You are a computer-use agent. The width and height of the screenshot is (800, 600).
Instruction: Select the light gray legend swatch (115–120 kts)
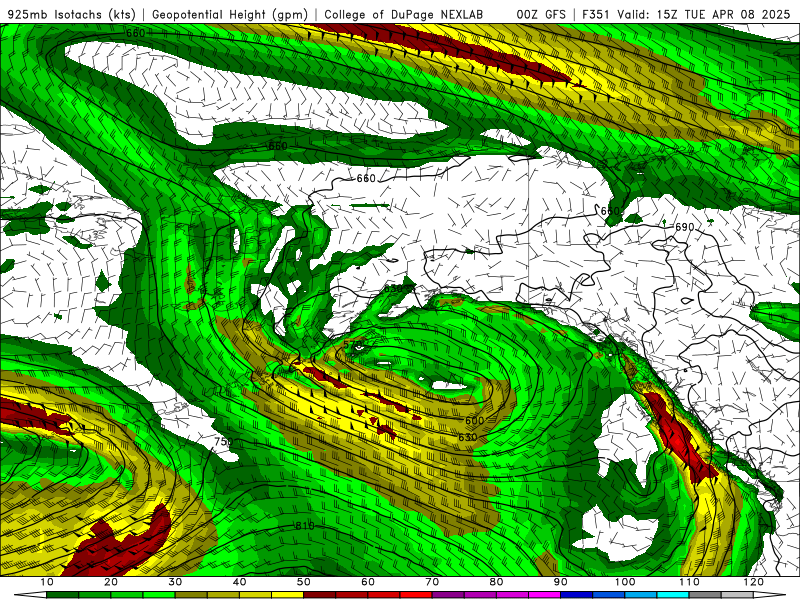(x=737, y=595)
